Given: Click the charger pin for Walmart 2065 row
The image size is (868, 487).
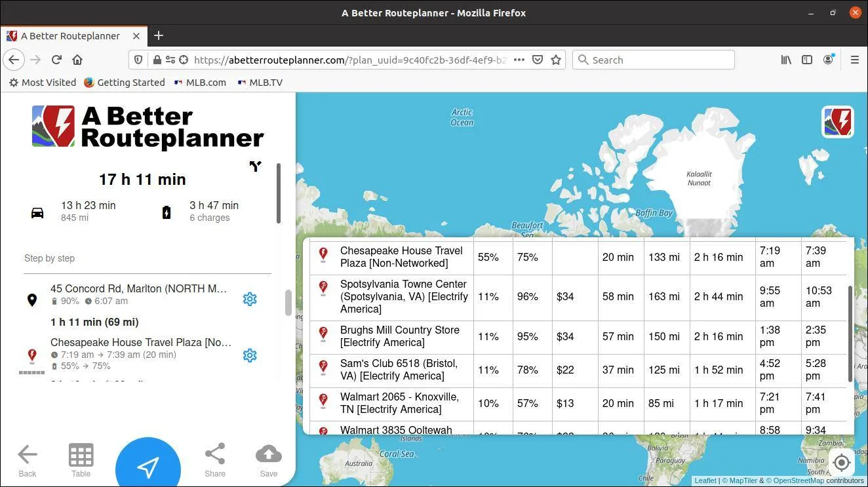Looking at the screenshot, I should 323,400.
